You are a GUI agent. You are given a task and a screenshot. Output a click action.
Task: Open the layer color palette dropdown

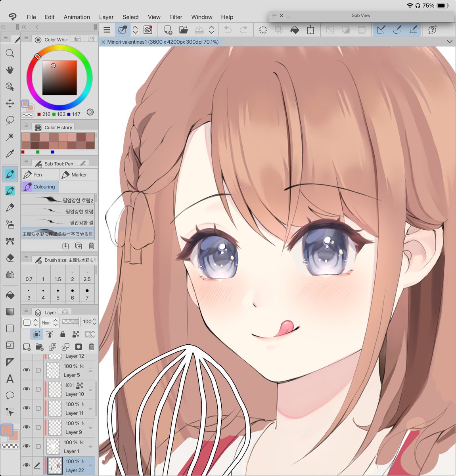[x=31, y=322]
